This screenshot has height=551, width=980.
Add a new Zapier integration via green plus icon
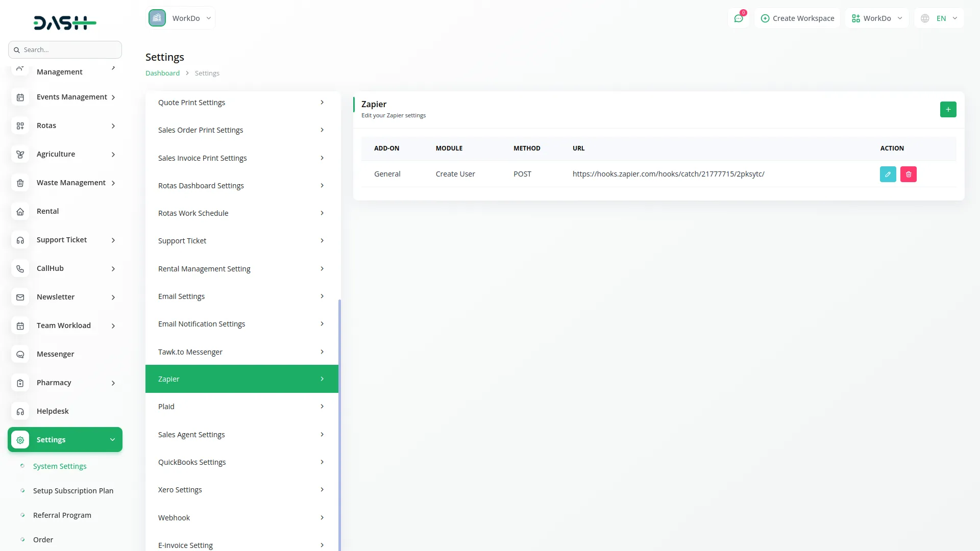click(948, 109)
